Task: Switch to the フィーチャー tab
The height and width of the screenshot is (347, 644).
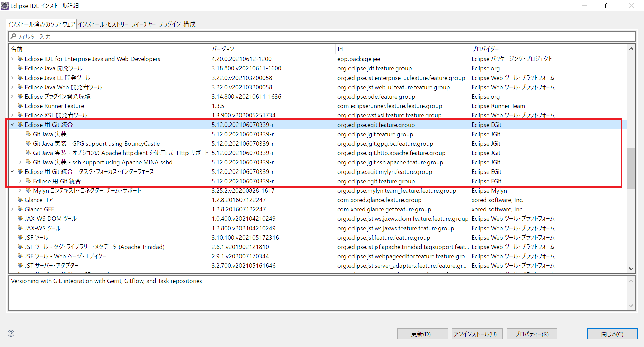Action: pos(143,24)
